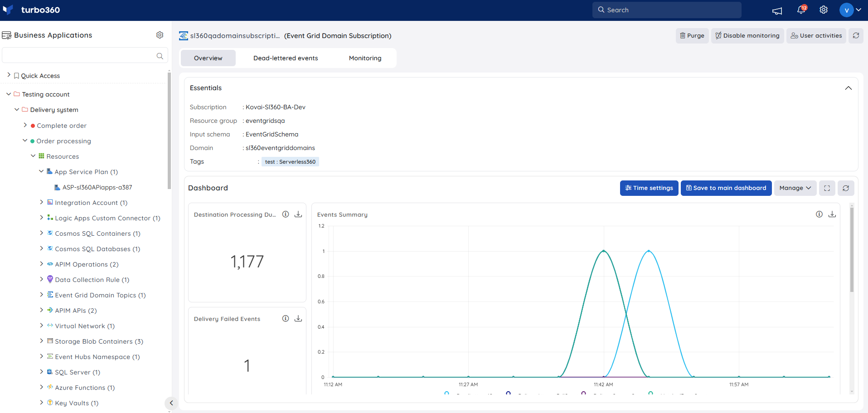Refresh the resource page

(856, 35)
